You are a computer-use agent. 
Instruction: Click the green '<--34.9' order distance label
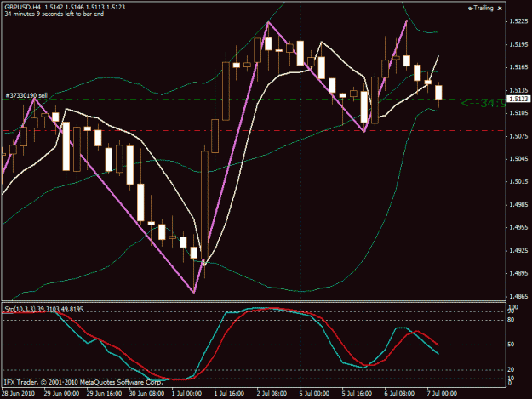point(483,103)
